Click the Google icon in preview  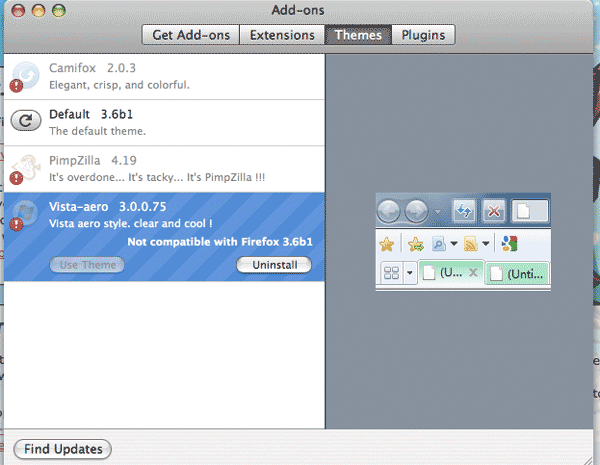[509, 244]
